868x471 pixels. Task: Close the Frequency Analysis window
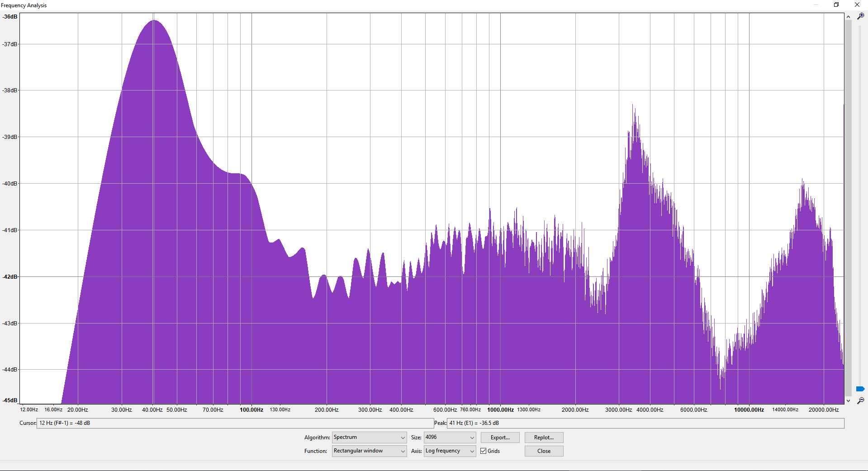click(857, 5)
